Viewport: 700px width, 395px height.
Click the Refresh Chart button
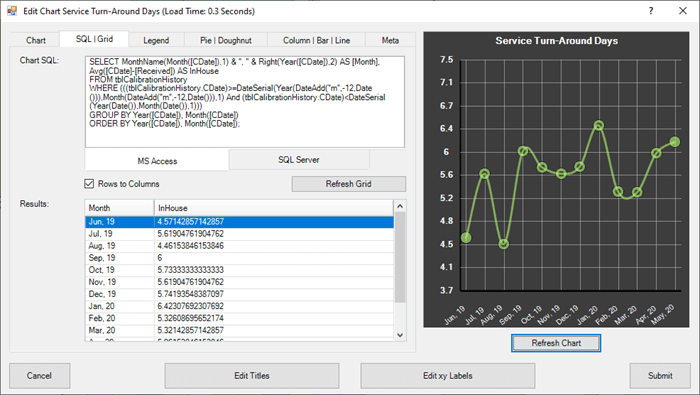556,343
